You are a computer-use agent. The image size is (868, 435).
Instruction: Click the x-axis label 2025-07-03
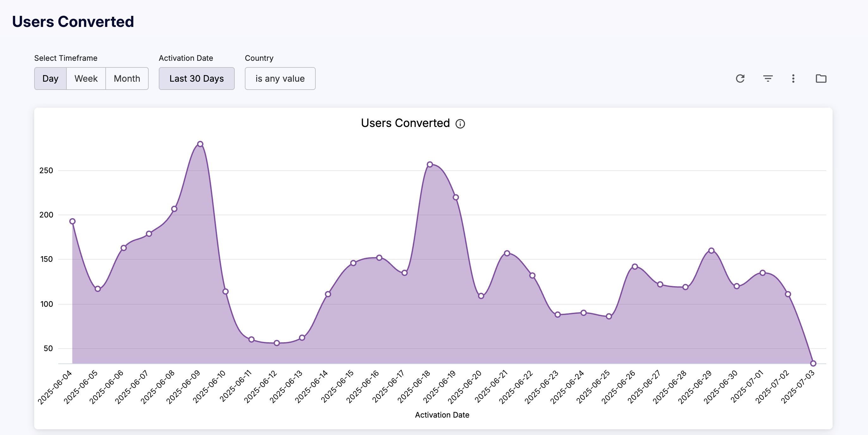point(798,387)
